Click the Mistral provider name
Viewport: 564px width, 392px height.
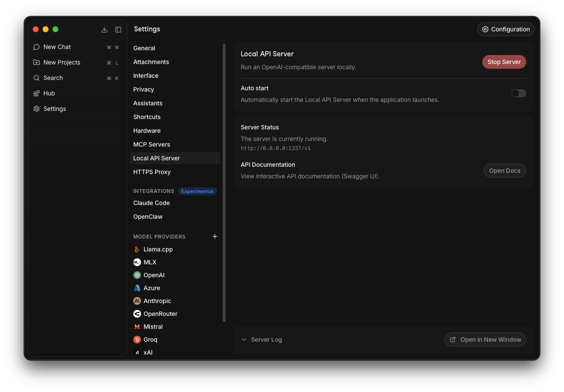[153, 327]
